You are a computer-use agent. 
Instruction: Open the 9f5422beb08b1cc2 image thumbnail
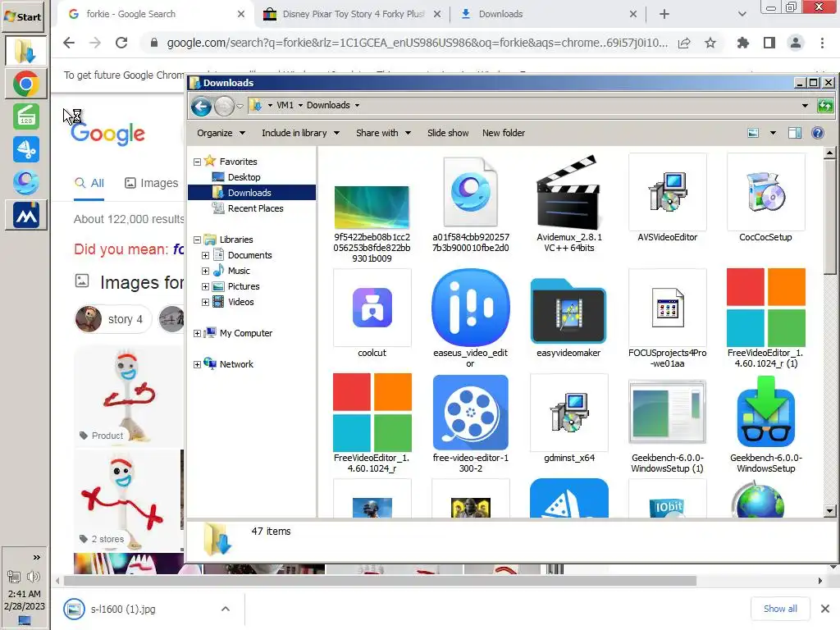[x=372, y=208]
